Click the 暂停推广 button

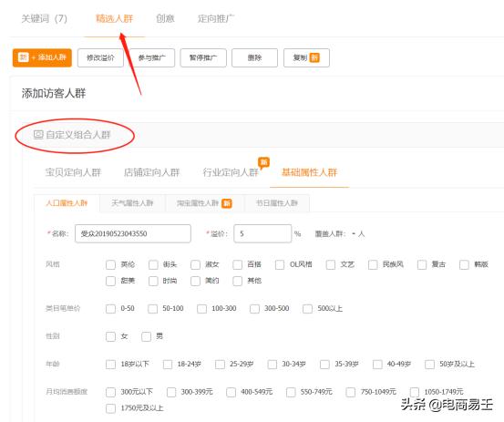point(203,57)
